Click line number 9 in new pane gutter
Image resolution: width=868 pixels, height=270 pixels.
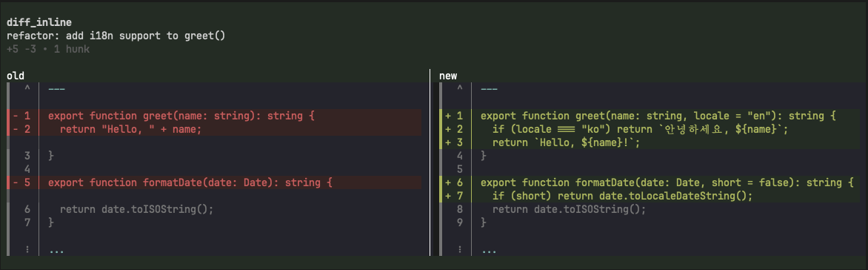coord(459,223)
